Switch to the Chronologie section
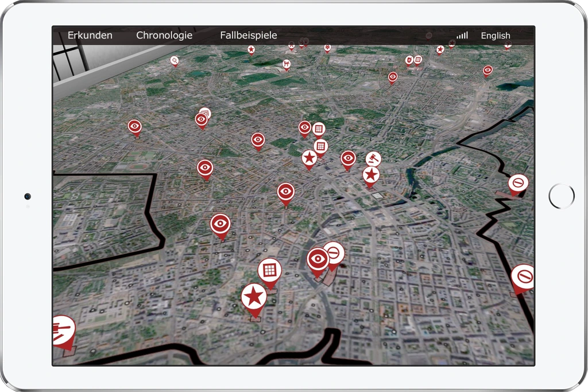 (164, 35)
